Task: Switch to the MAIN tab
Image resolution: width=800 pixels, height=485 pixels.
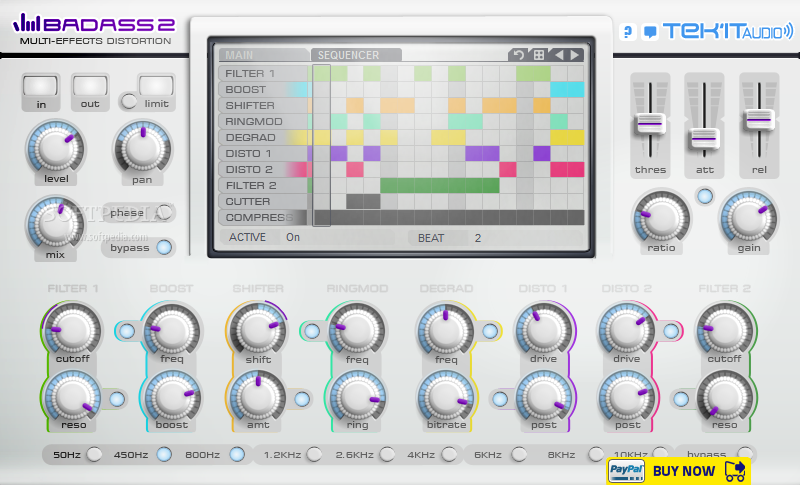Action: point(264,55)
